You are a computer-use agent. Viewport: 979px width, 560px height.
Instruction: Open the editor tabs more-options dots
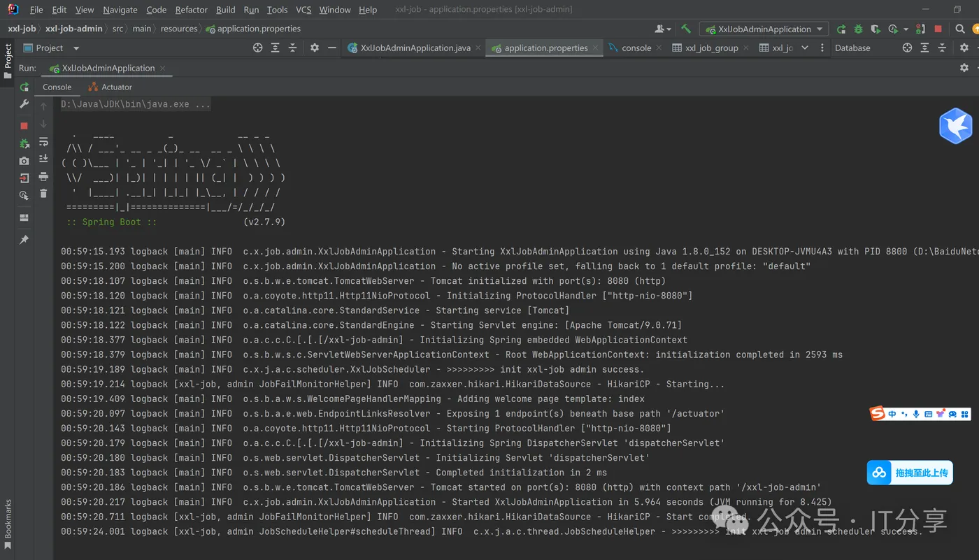coord(822,48)
